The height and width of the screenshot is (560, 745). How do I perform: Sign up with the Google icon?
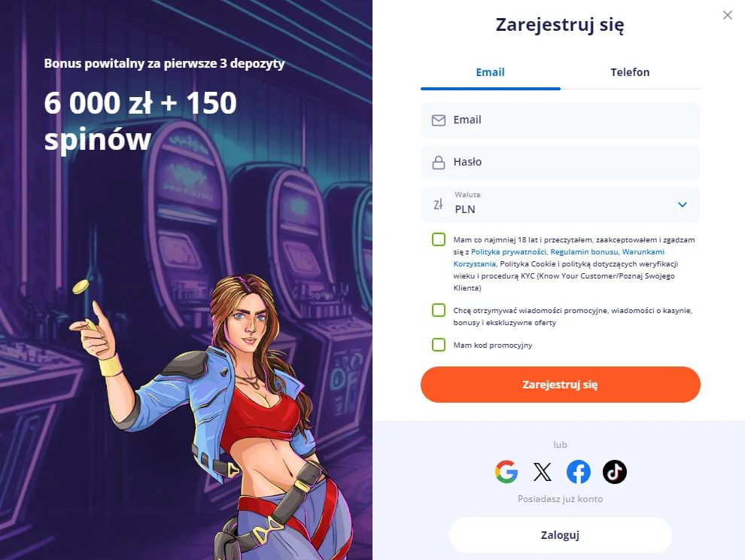pos(506,472)
